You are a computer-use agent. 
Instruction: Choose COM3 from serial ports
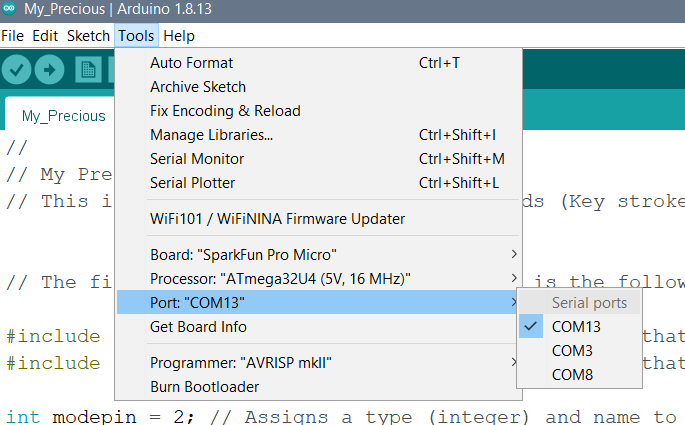tap(572, 351)
